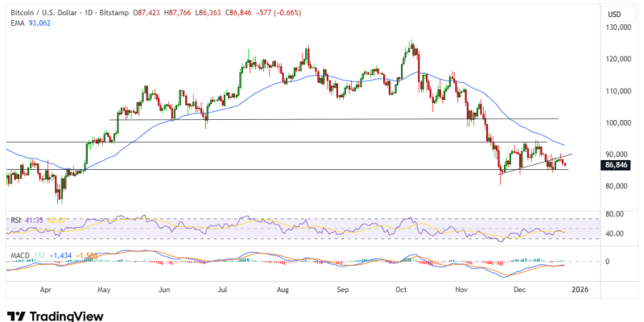This screenshot has width=644, height=322.
Task: Click the MACD indicator legend label
Action: [x=20, y=255]
